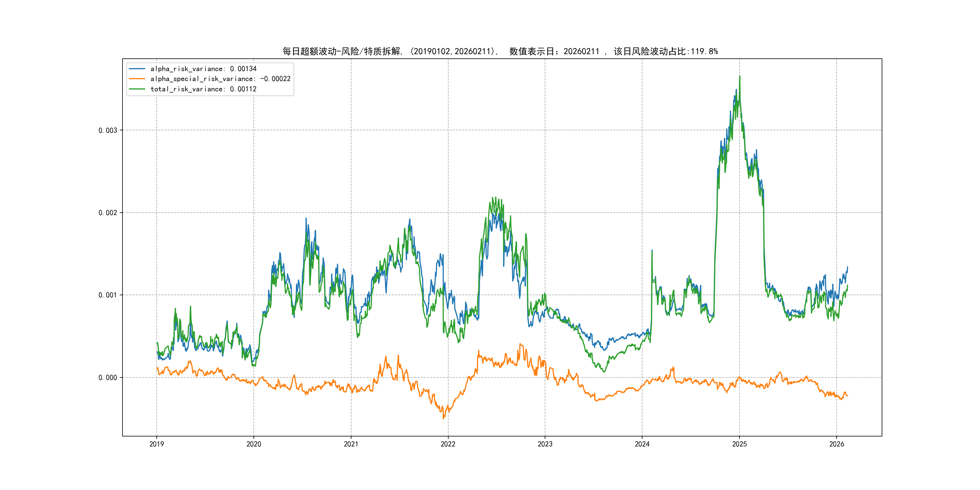This screenshot has width=980, height=490.
Task: Click the 2026 x-axis tick label
Action: pyautogui.click(x=837, y=444)
